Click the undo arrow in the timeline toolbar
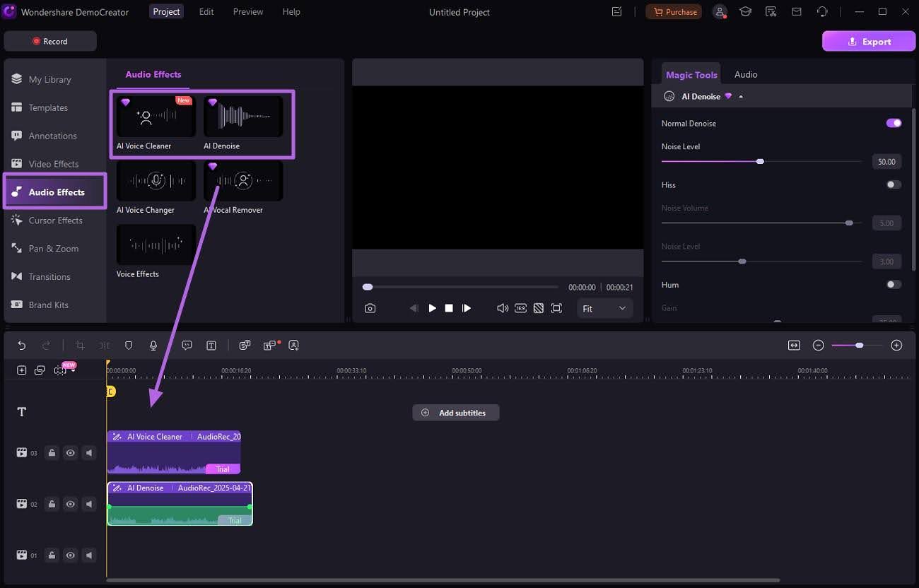The width and height of the screenshot is (919, 588). [22, 345]
